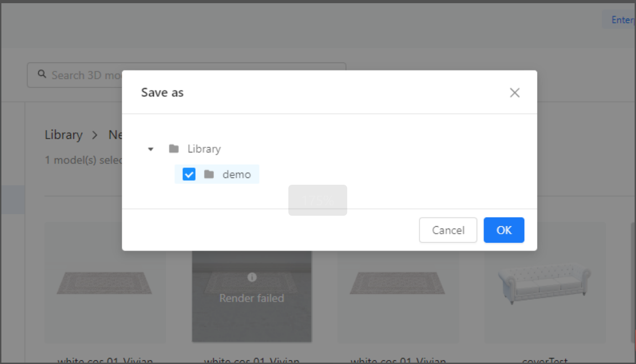Click the vertical scrollbar on the right edge

[633, 283]
